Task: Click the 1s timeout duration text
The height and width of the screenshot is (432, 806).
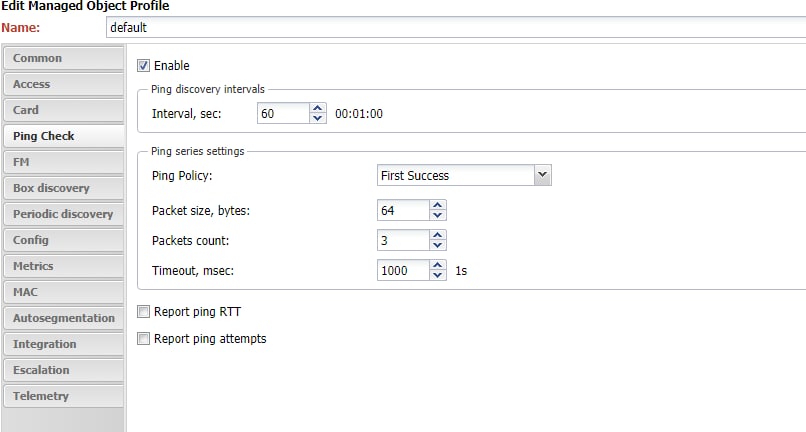Action: point(461,271)
